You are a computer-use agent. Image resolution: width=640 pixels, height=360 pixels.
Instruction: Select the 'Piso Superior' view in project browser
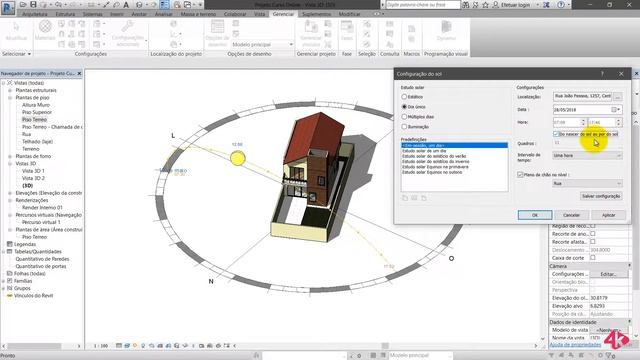(x=37, y=112)
